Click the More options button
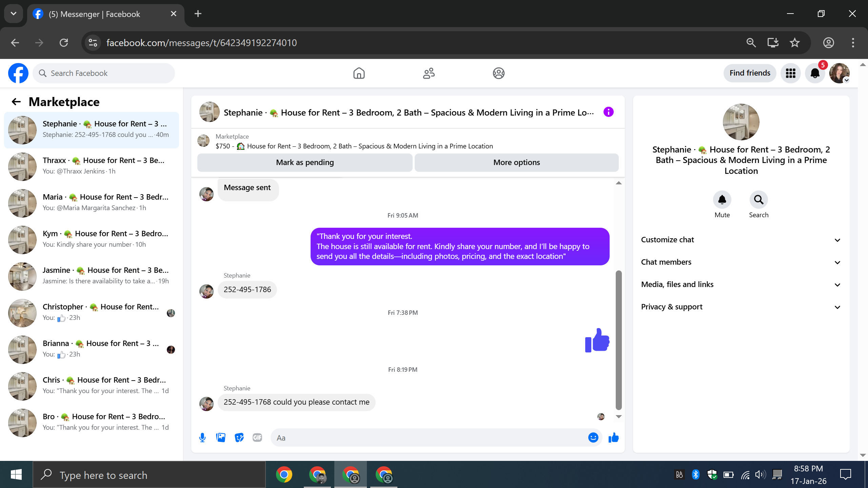Image resolution: width=868 pixels, height=488 pixels. coord(516,163)
